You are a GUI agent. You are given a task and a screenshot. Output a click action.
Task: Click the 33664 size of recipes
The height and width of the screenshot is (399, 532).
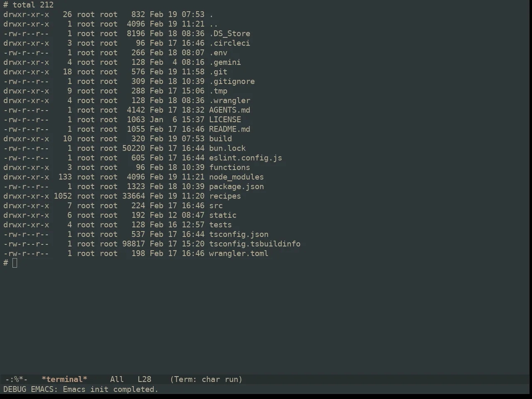click(x=133, y=196)
